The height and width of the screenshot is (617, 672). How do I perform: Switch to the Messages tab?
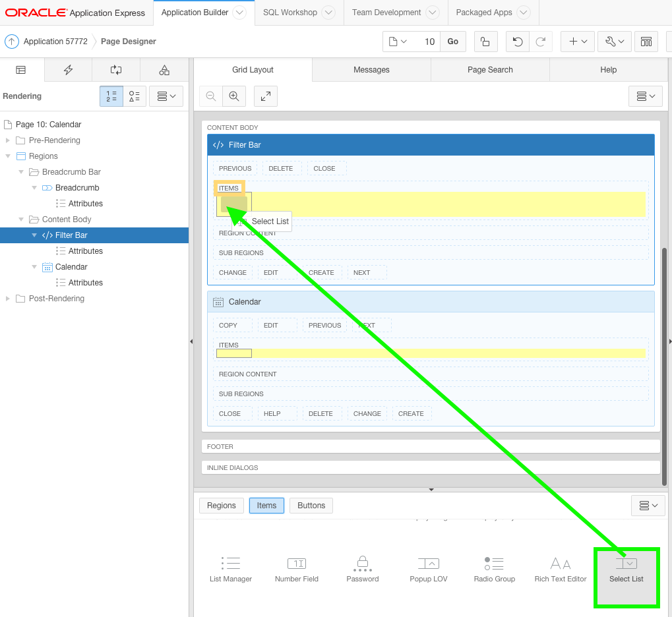click(x=371, y=70)
